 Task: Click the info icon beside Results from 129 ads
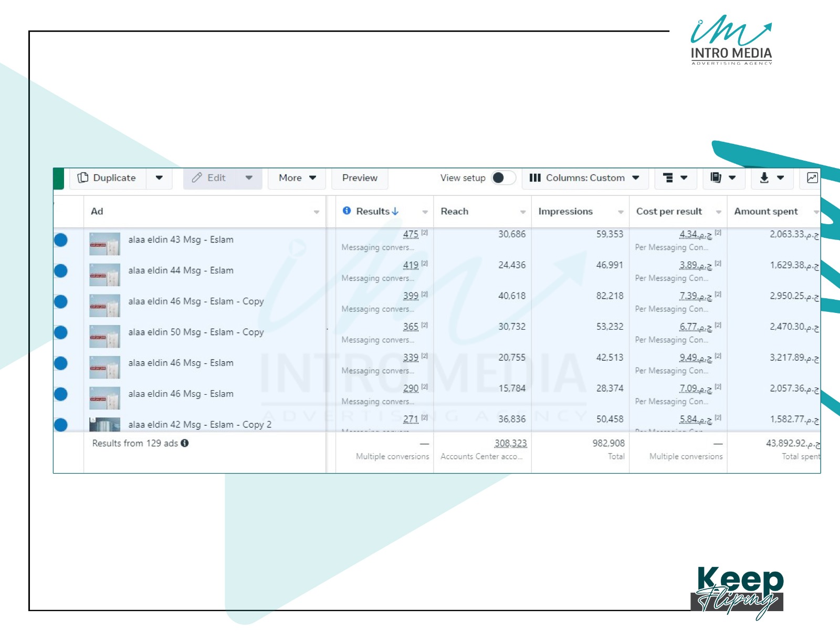185,443
